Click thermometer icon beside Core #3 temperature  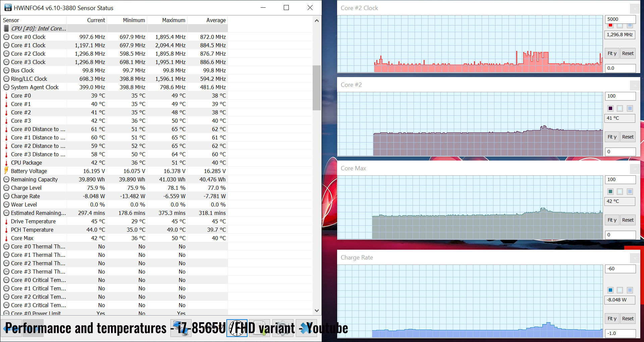pos(6,121)
